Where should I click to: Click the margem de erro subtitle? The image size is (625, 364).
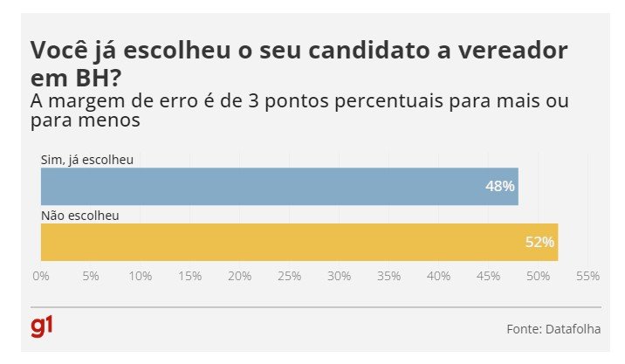(x=299, y=111)
